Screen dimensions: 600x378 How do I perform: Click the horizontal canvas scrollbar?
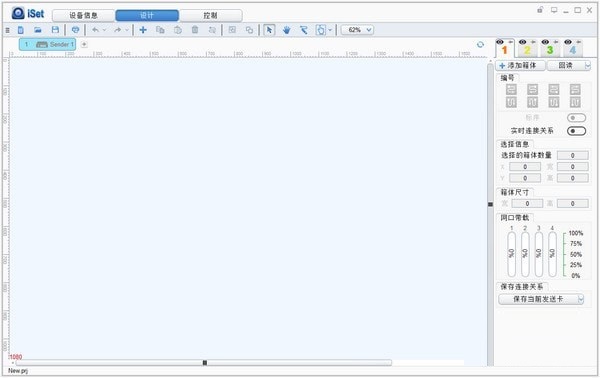204,362
